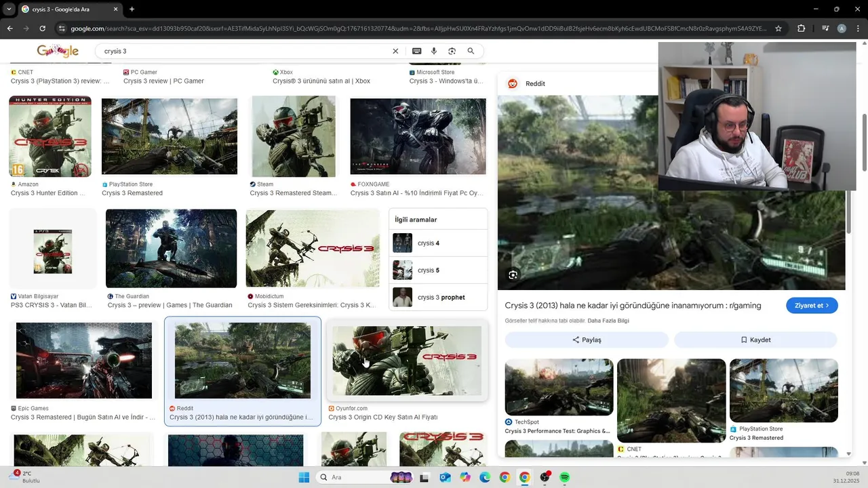Open the Microsoft Store Crysis 3 link

click(x=446, y=81)
